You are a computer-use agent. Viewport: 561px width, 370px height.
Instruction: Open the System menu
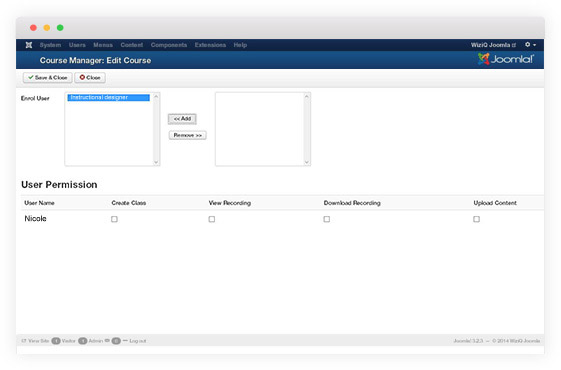point(50,45)
